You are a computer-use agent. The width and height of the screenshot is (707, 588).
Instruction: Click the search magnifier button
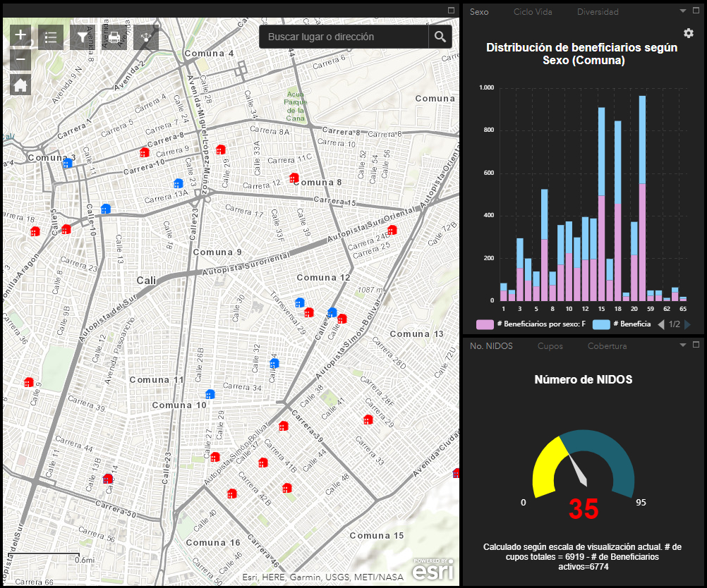click(x=440, y=37)
